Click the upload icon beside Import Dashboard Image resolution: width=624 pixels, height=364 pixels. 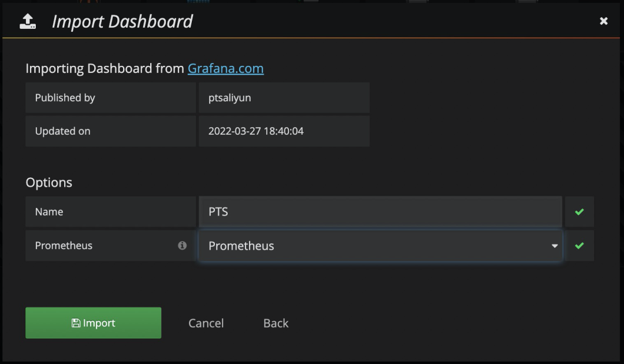[x=28, y=21]
